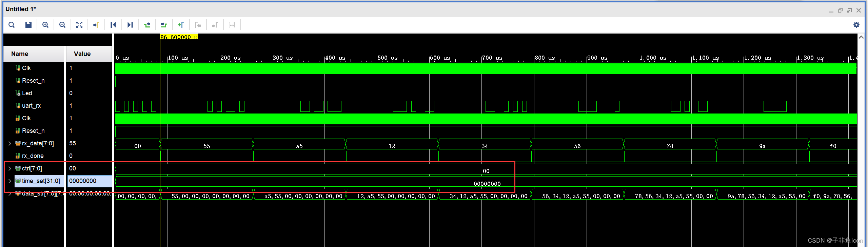Click the scroll up arrow of waveform
Image resolution: width=868 pixels, height=247 pixels.
click(x=861, y=37)
